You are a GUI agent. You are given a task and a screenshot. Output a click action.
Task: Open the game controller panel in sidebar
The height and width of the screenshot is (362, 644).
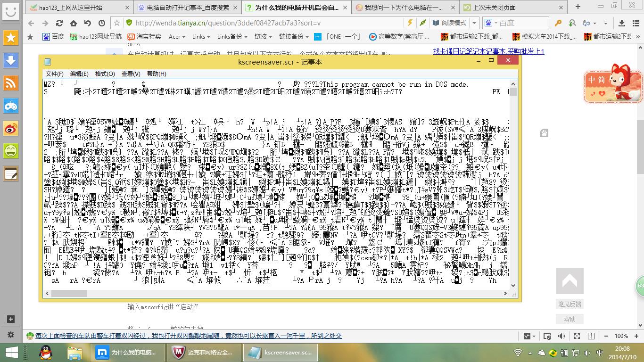click(11, 106)
